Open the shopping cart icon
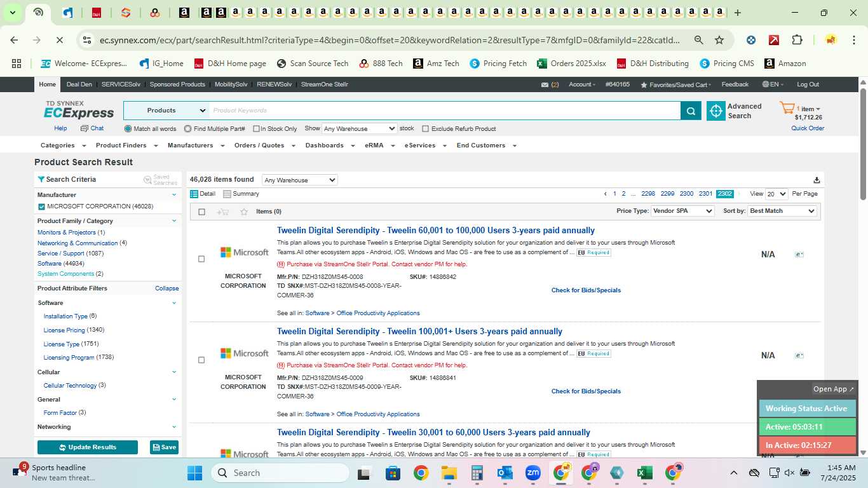The width and height of the screenshot is (868, 488). tap(787, 109)
